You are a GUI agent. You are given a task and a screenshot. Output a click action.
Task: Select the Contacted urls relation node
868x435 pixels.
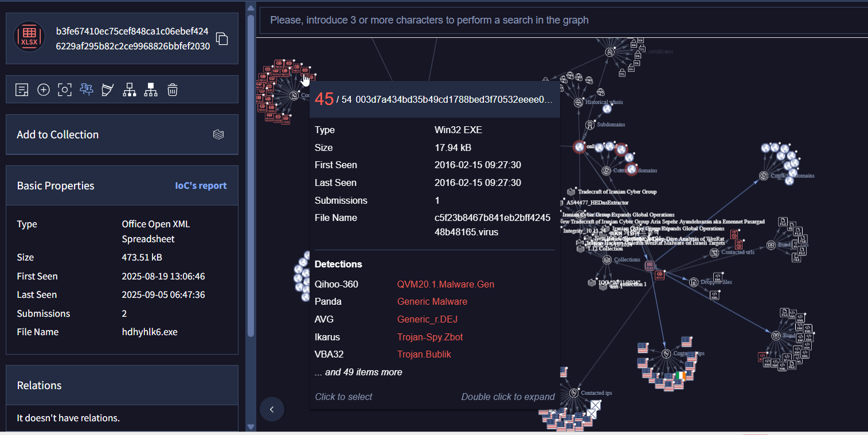(713, 252)
